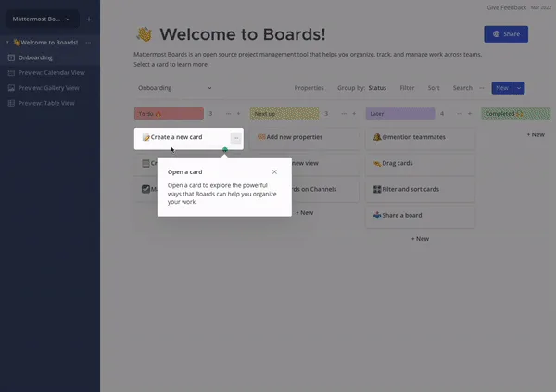Click the checkbox icon on third To do card
Screen dimensions: 556x392
point(145,189)
